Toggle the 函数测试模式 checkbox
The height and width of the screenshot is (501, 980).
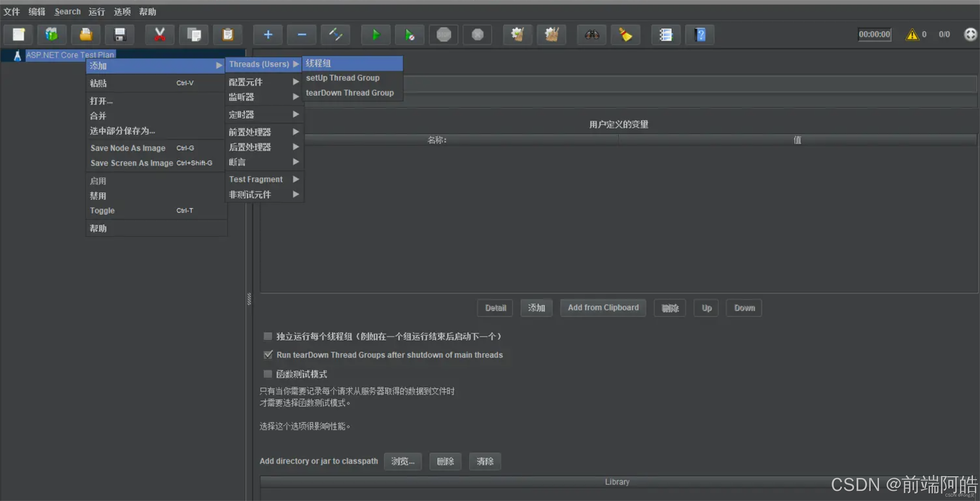click(268, 374)
